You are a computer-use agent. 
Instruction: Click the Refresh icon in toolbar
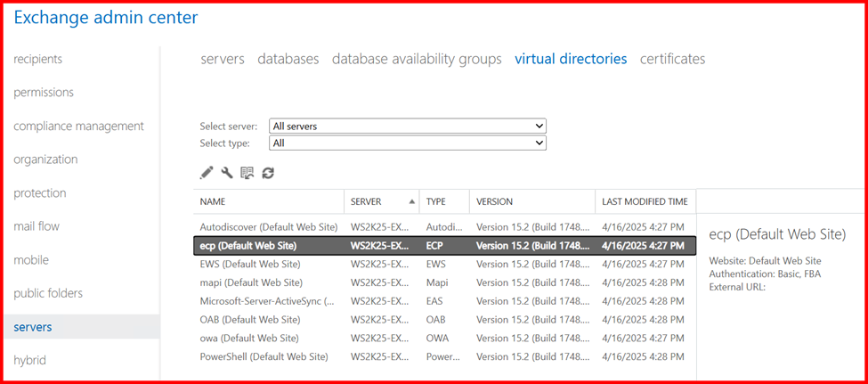[x=268, y=173]
